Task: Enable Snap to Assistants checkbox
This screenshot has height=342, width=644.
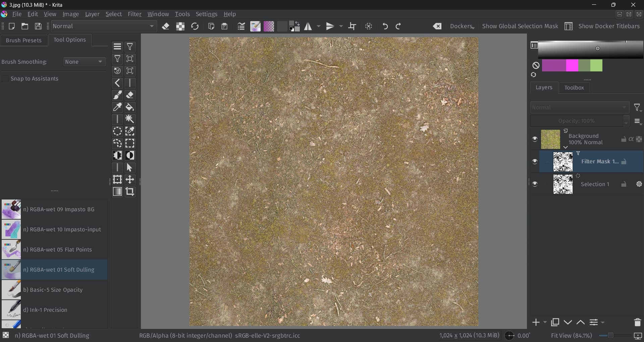Action: click(x=5, y=78)
